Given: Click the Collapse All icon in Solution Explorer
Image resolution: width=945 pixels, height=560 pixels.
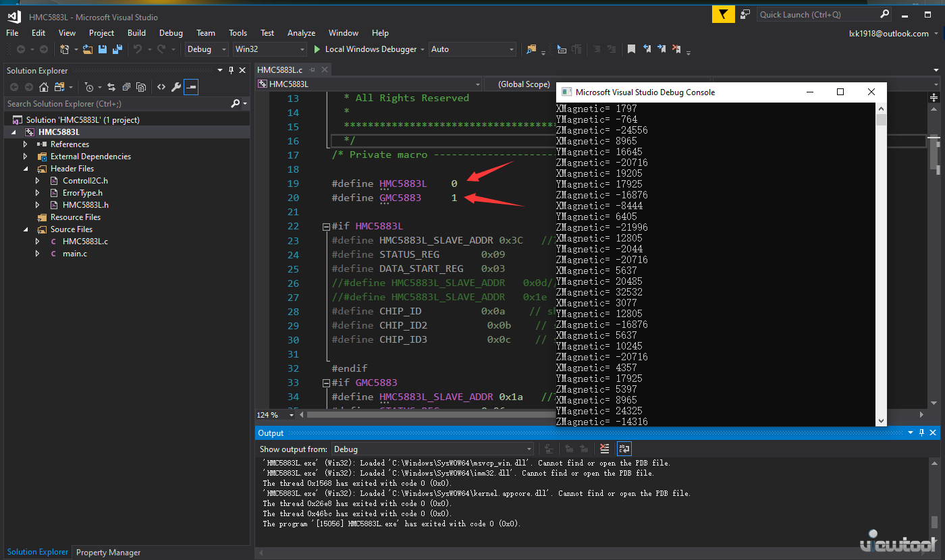Looking at the screenshot, I should tap(126, 87).
